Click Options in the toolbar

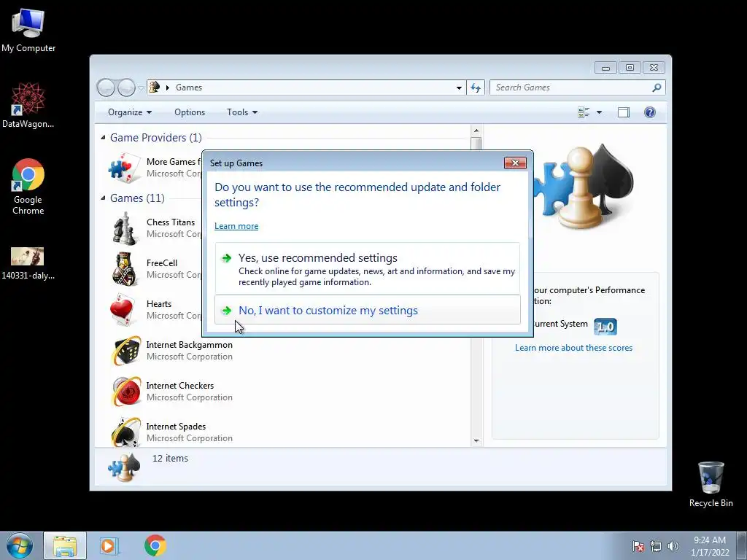pyautogui.click(x=190, y=112)
